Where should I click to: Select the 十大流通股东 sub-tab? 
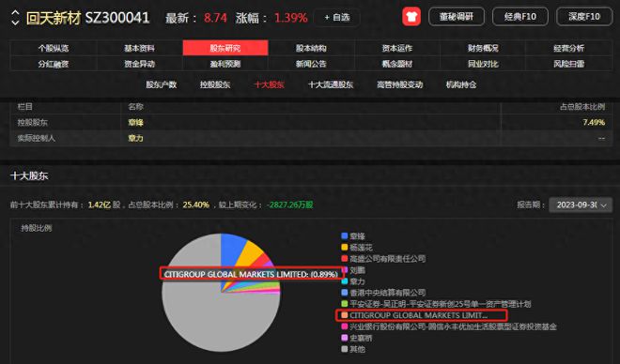click(331, 84)
